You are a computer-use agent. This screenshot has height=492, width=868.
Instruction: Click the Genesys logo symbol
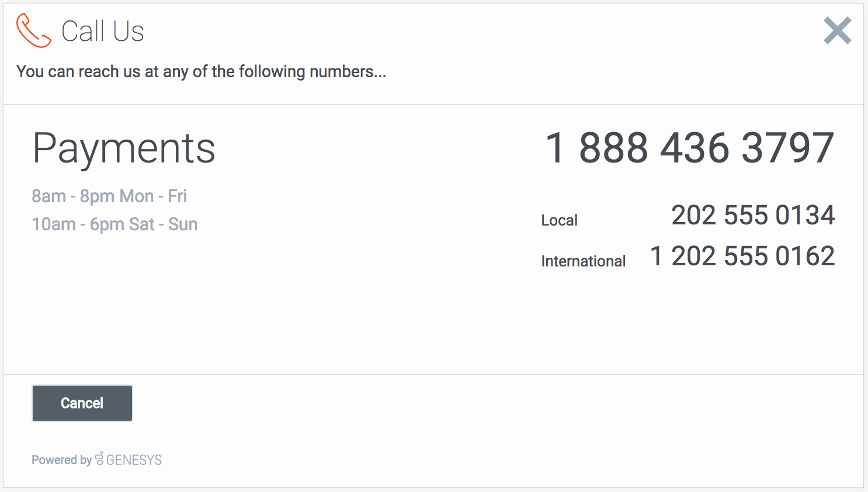[x=99, y=459]
